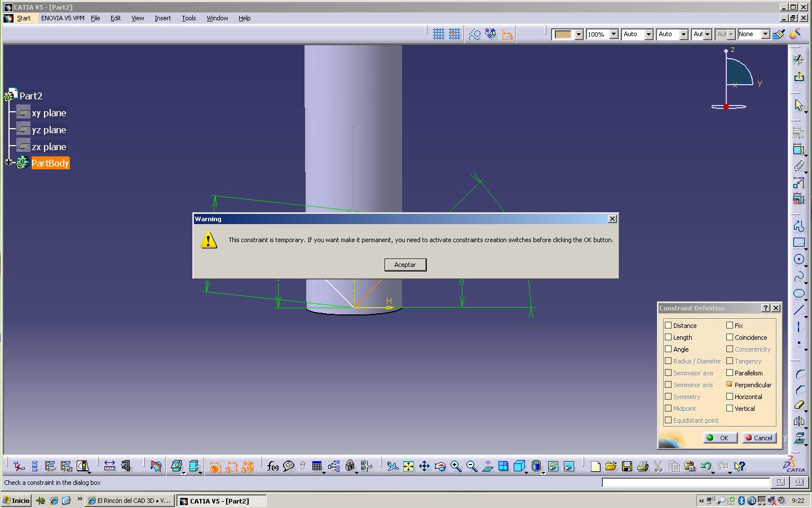This screenshot has height=508, width=812.
Task: Check the Parallelism constraint checkbox
Action: coord(730,373)
